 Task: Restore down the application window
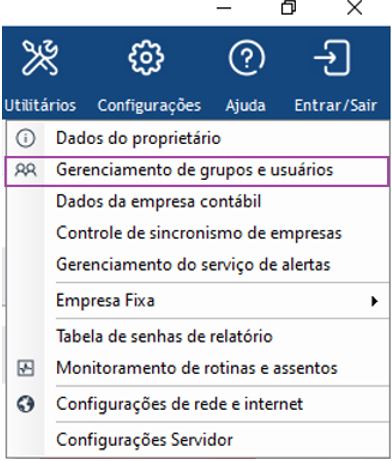click(x=288, y=7)
